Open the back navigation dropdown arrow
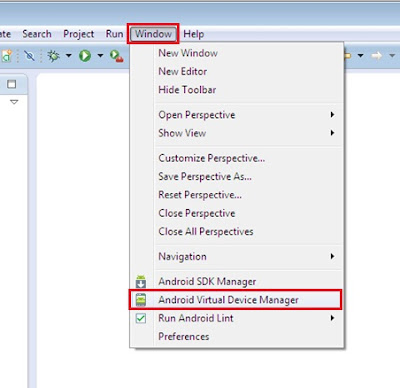The image size is (400, 388). click(x=360, y=55)
